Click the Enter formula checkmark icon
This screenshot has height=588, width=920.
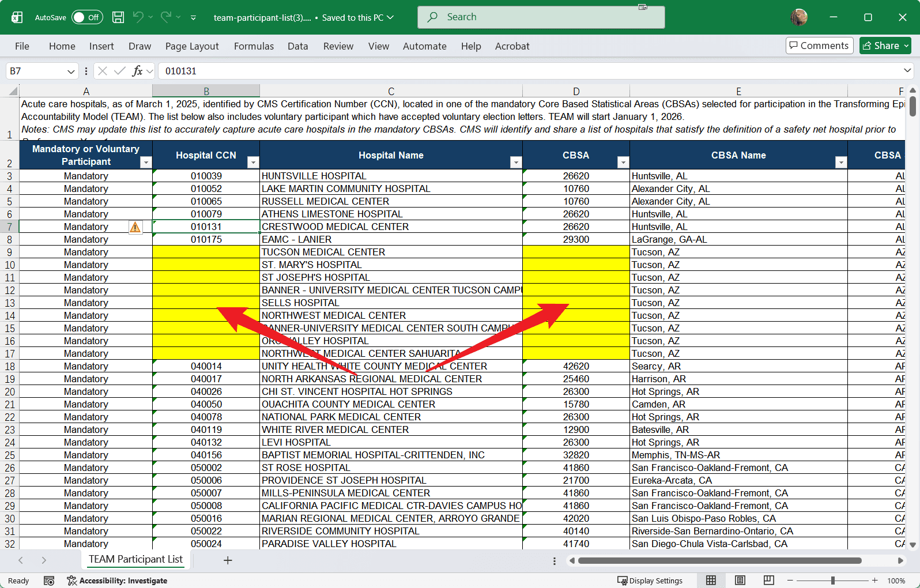point(120,71)
